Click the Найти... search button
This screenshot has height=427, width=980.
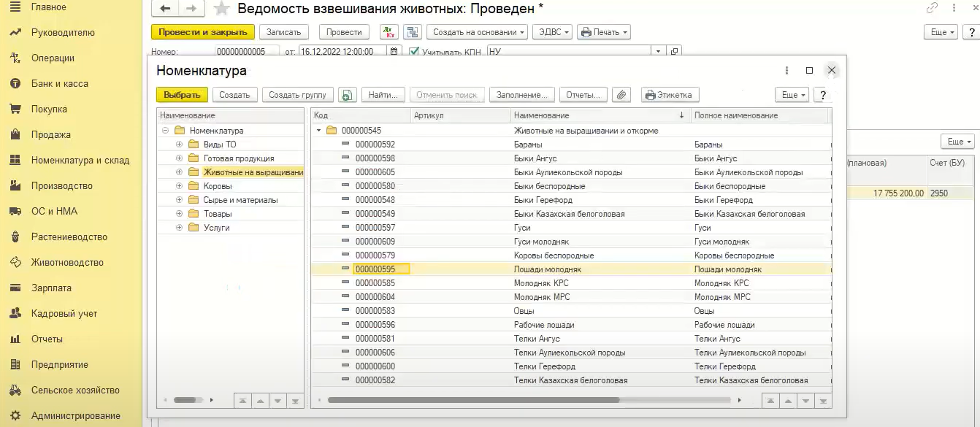tap(383, 95)
